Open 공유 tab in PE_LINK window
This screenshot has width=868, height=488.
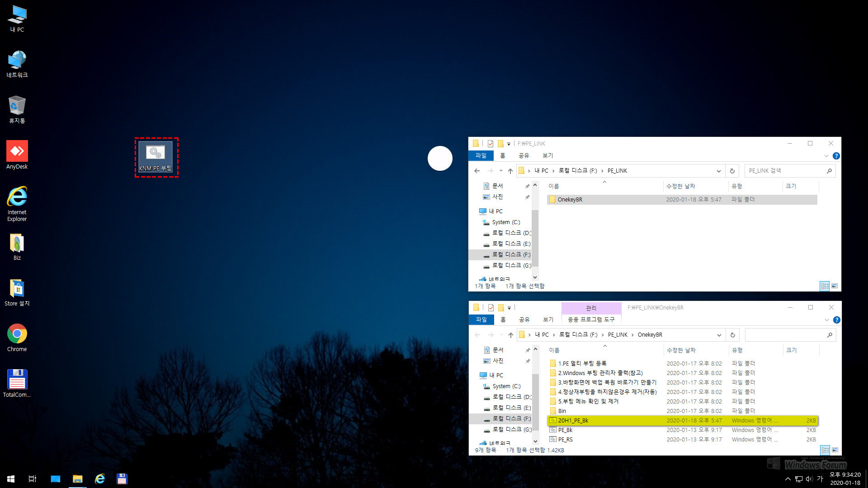[524, 155]
